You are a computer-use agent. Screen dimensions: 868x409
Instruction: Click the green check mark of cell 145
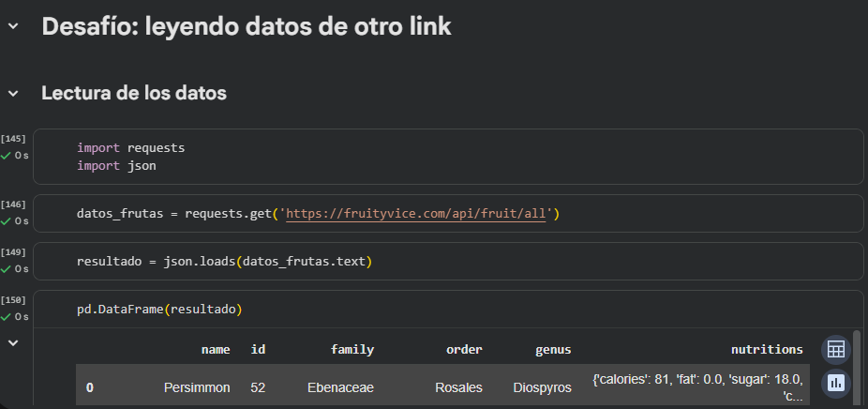(6, 156)
